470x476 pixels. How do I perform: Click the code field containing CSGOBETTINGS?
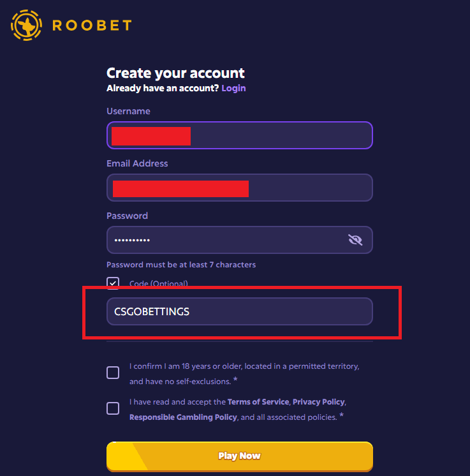click(x=239, y=311)
